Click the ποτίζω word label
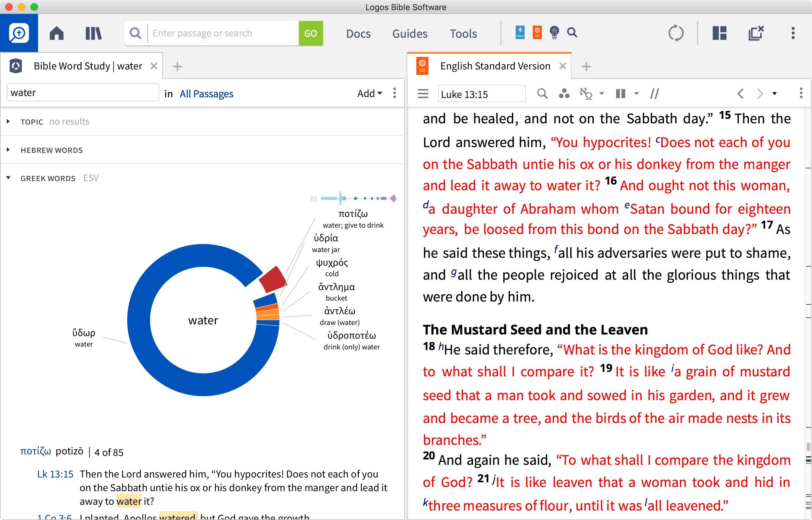Image resolution: width=812 pixels, height=520 pixels. (353, 218)
